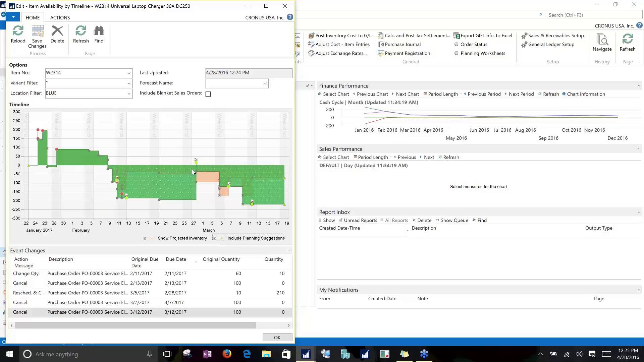
Task: Toggle Show Projected Inventory checkbox
Action: [145, 238]
